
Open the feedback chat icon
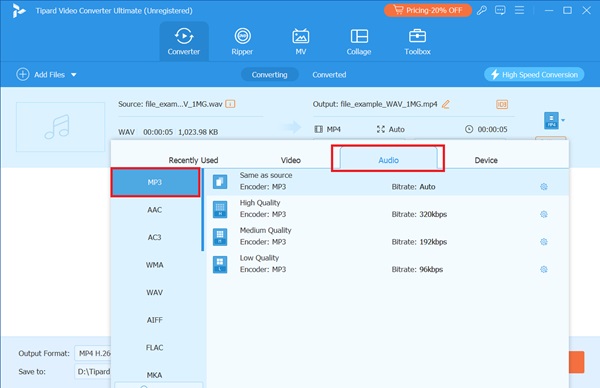pos(500,10)
